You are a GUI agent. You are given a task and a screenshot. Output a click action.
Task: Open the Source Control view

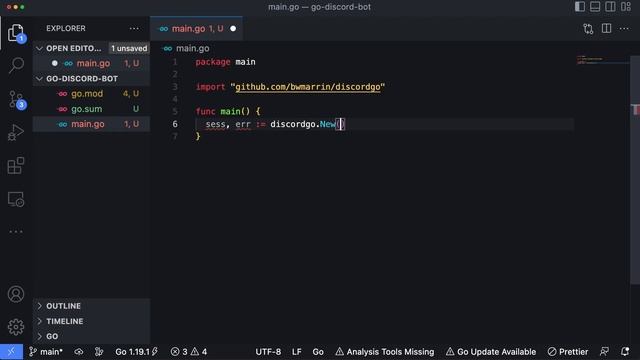coord(16,99)
